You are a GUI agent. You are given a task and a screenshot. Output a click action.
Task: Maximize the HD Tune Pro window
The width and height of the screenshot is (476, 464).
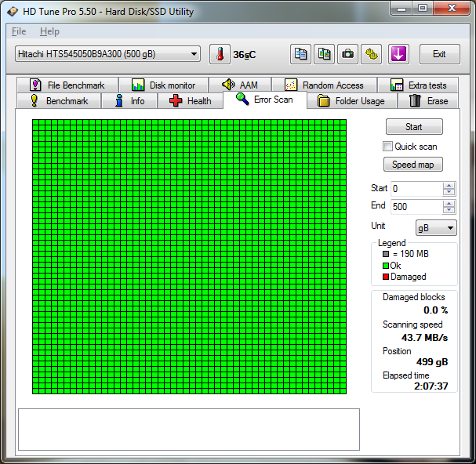point(423,8)
